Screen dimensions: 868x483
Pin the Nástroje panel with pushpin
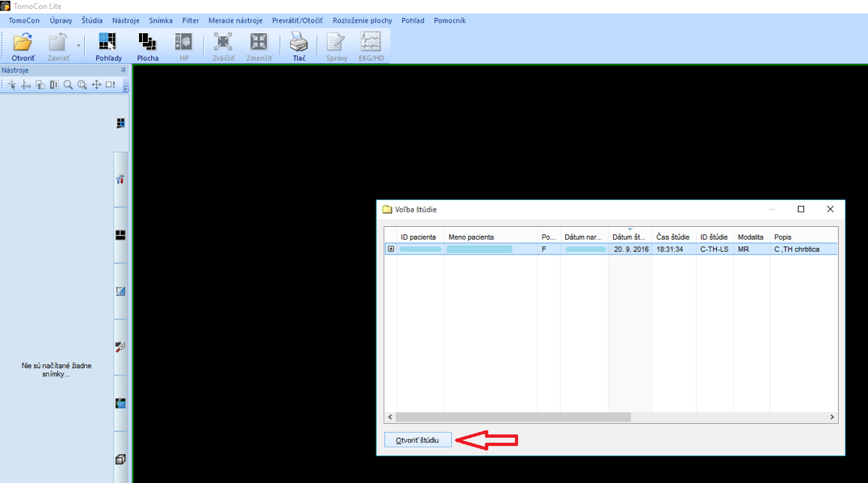123,70
